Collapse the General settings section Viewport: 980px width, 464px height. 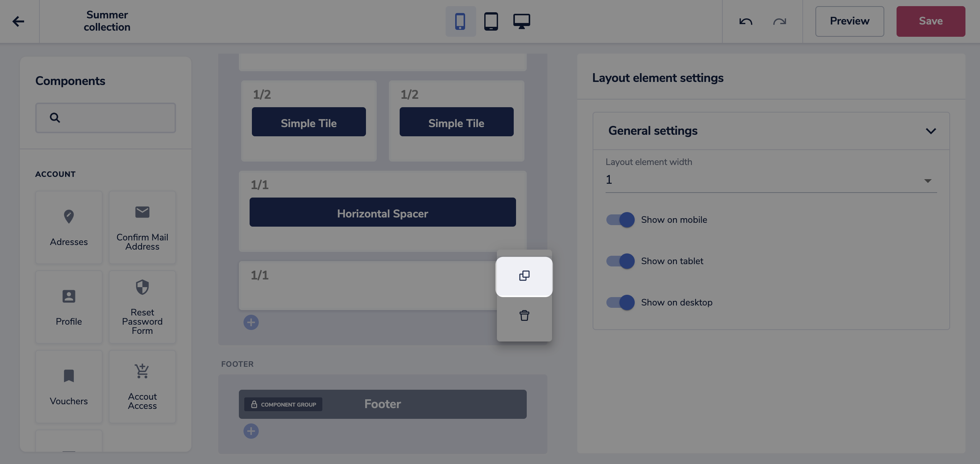point(931,131)
